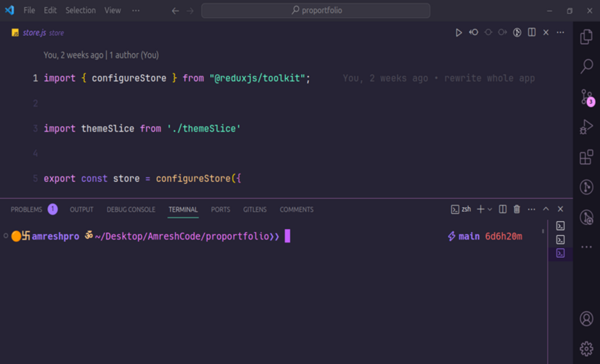Click the terminal input field
This screenshot has width=600, height=364.
[287, 236]
